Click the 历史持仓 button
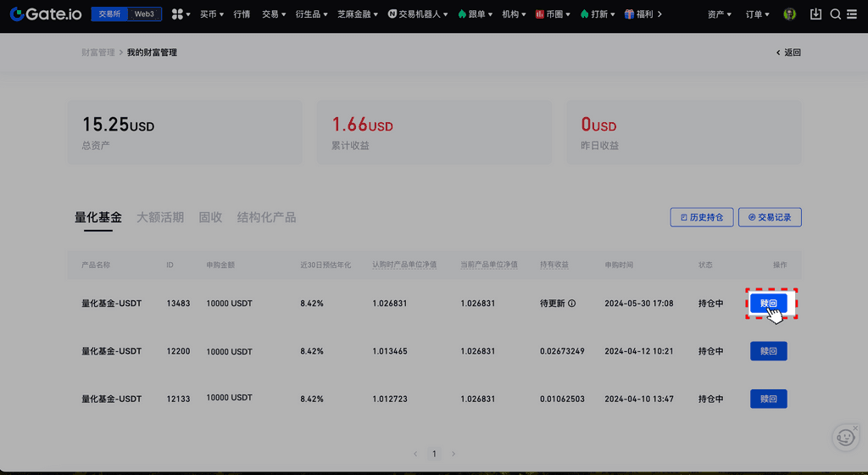 (702, 218)
